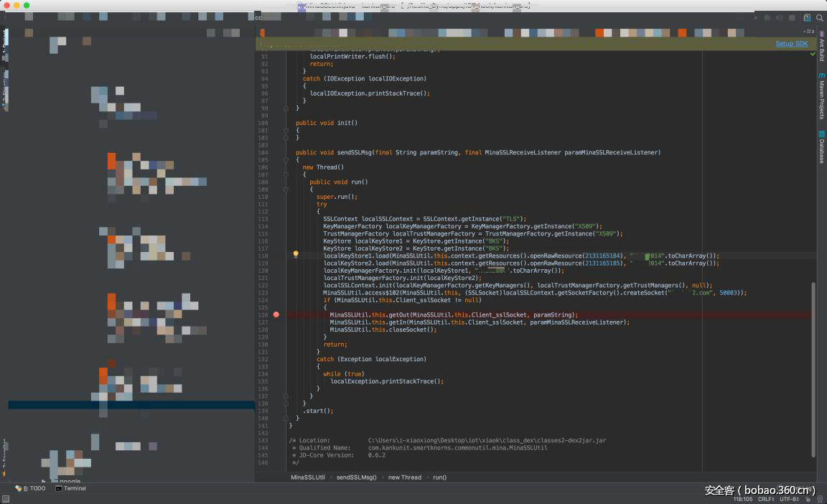The height and width of the screenshot is (504, 827).
Task: Fold the run() method body
Action: point(285,190)
